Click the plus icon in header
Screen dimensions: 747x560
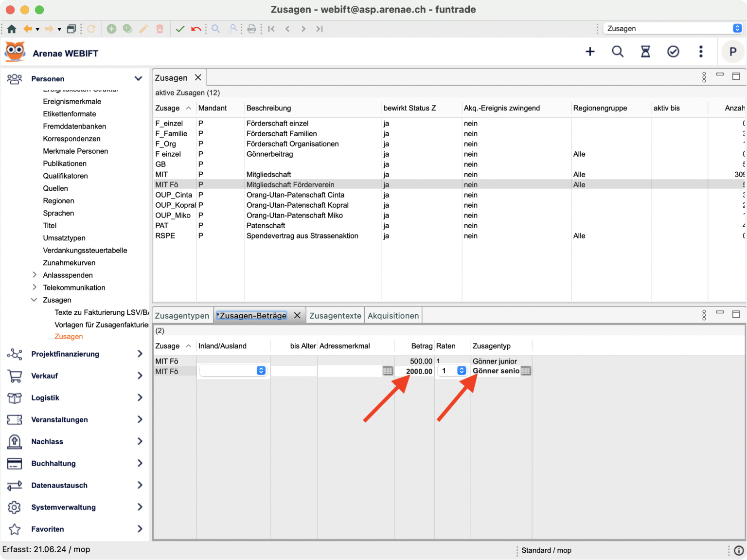click(590, 52)
